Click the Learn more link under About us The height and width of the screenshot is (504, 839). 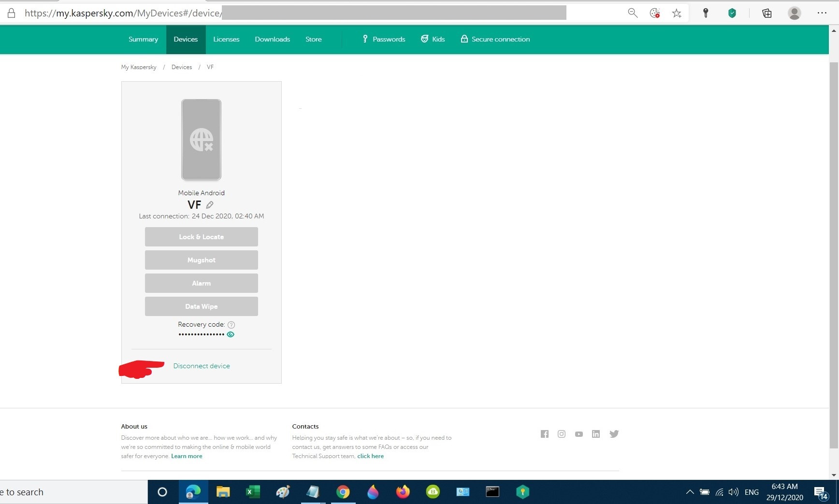pos(187,456)
